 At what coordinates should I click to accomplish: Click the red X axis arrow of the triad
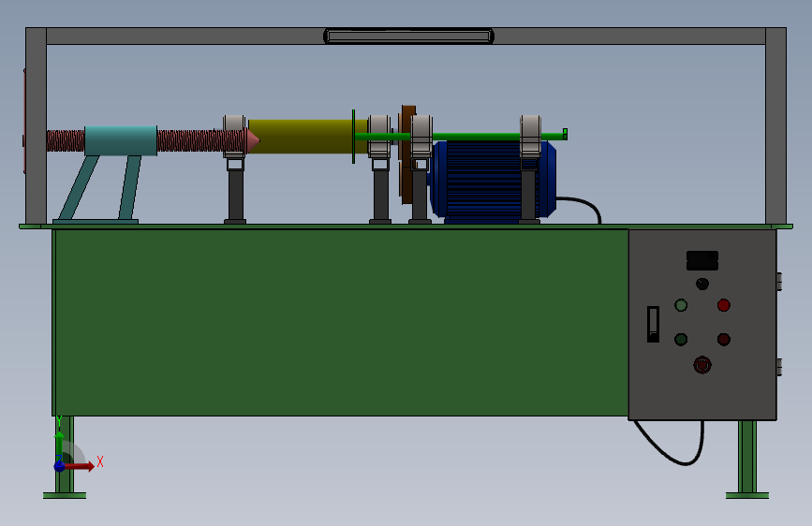[80, 466]
